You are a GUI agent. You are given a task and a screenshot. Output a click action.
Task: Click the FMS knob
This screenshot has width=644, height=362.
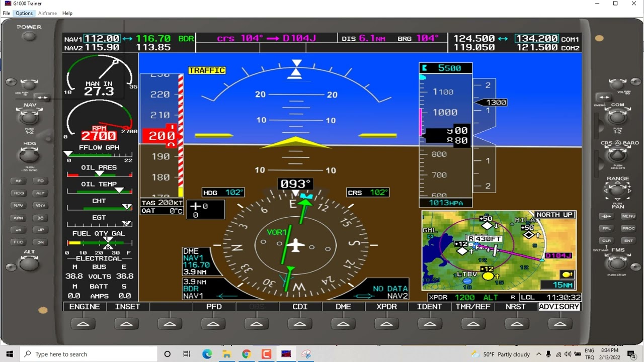click(618, 263)
